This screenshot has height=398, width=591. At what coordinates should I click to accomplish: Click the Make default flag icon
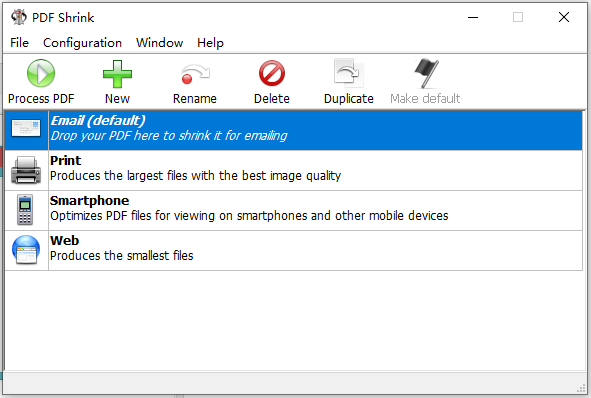coord(426,73)
